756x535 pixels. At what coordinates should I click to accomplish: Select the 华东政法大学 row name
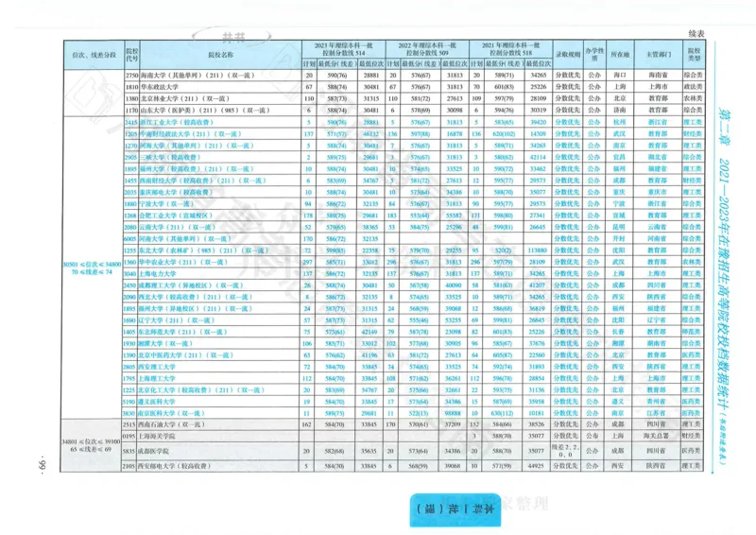coord(160,87)
